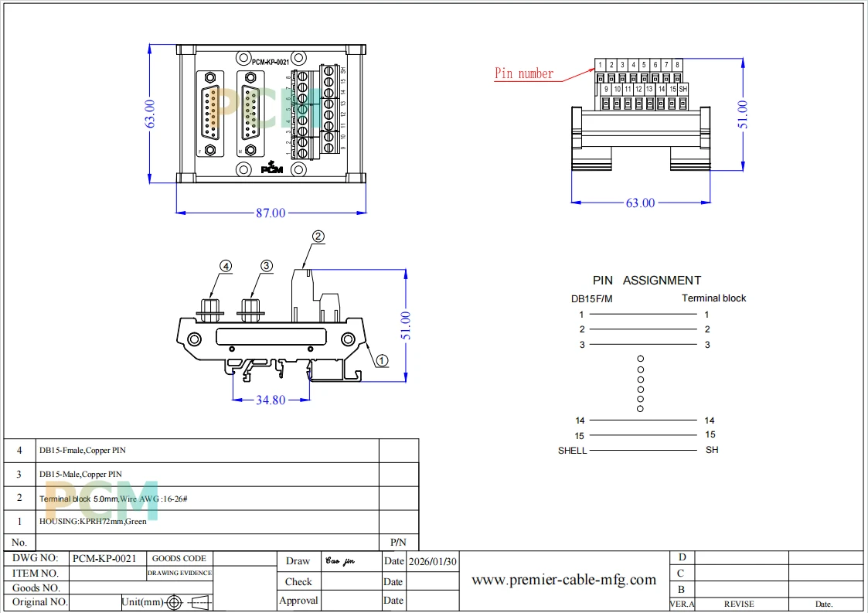Click the left DB15 connector in top view
The width and height of the screenshot is (868, 613).
click(210, 114)
